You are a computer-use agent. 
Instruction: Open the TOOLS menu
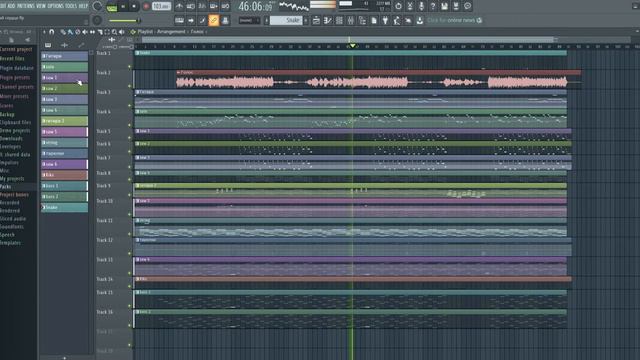coord(71,6)
